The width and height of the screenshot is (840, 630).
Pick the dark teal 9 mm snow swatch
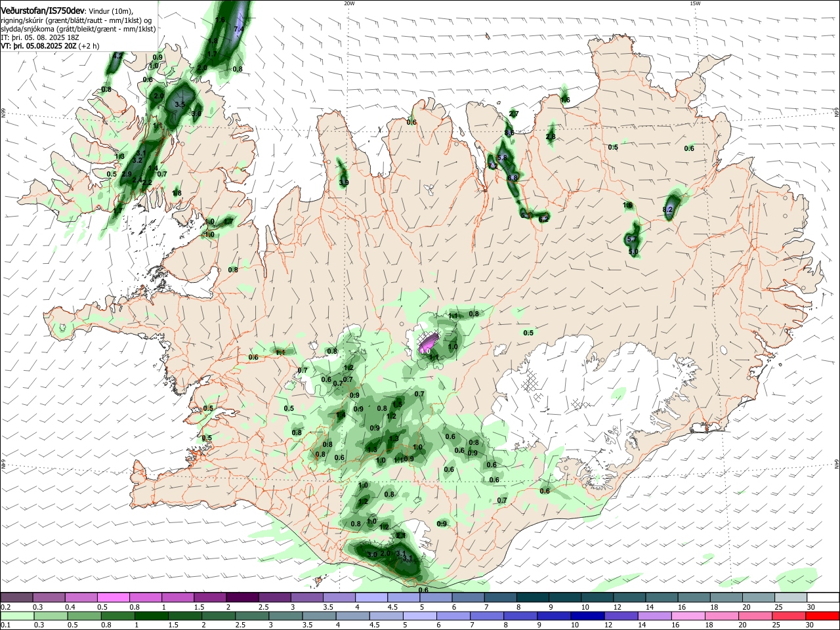[x=564, y=597]
